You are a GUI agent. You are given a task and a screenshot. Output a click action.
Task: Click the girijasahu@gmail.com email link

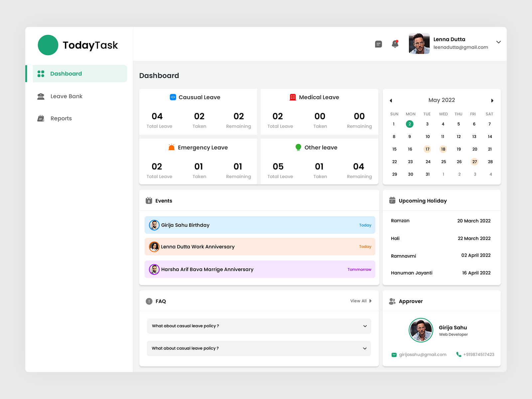click(423, 355)
